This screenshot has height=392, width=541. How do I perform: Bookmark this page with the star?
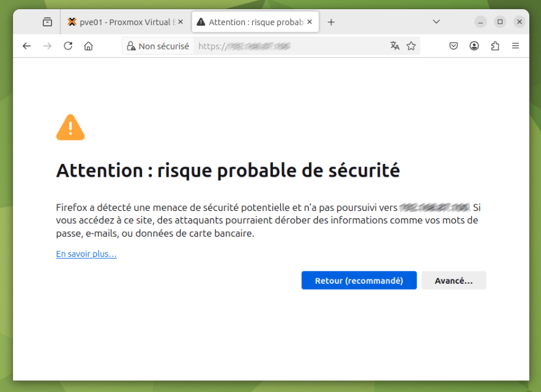411,46
